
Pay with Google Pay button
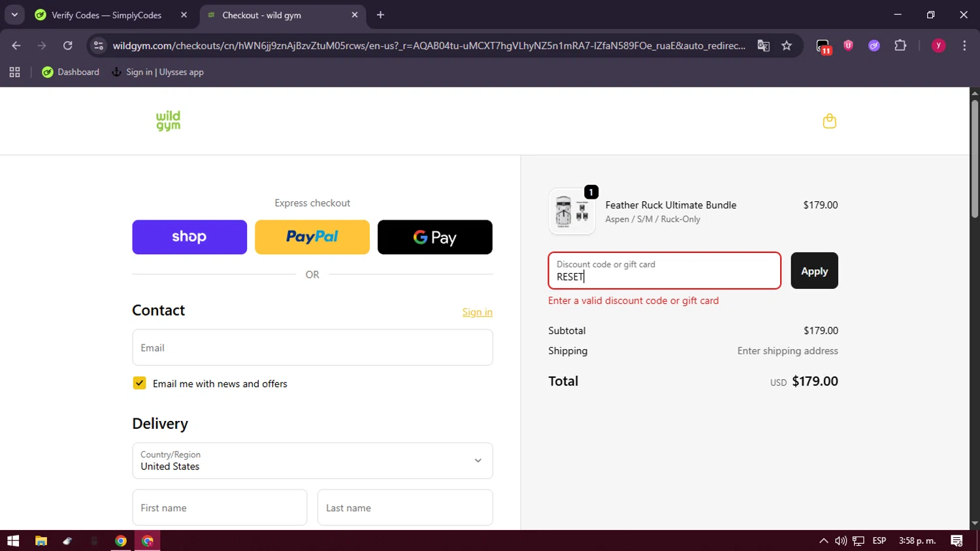(435, 237)
